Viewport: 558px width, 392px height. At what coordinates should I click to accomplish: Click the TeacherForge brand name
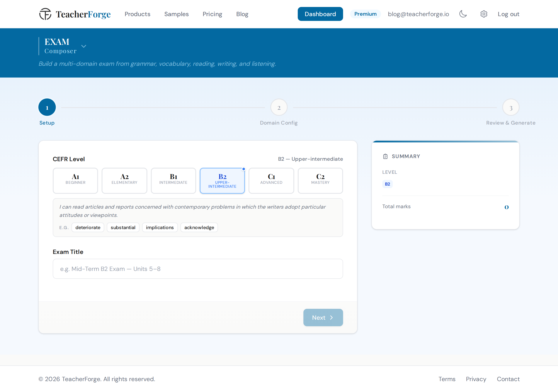[x=83, y=14]
